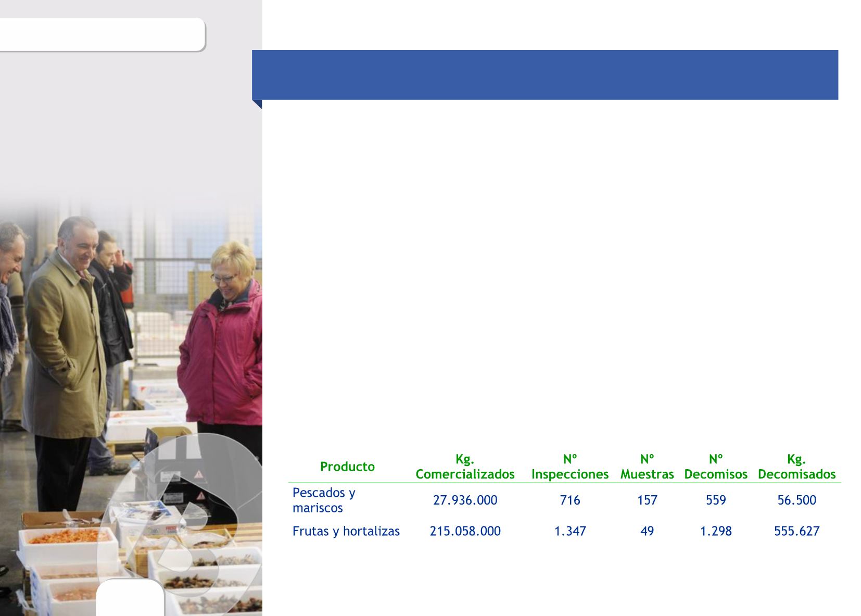Click the Kg. Comercializados column header

point(465,467)
